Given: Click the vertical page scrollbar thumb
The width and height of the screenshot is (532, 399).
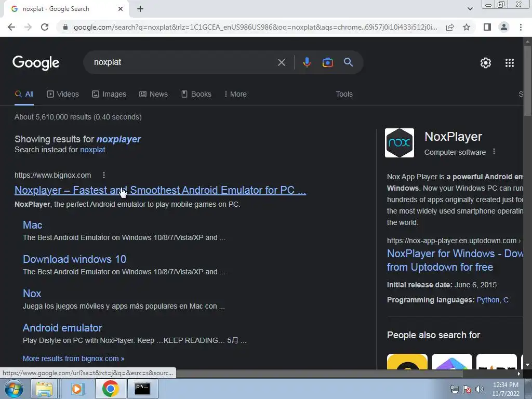Looking at the screenshot, I should click(x=527, y=82).
